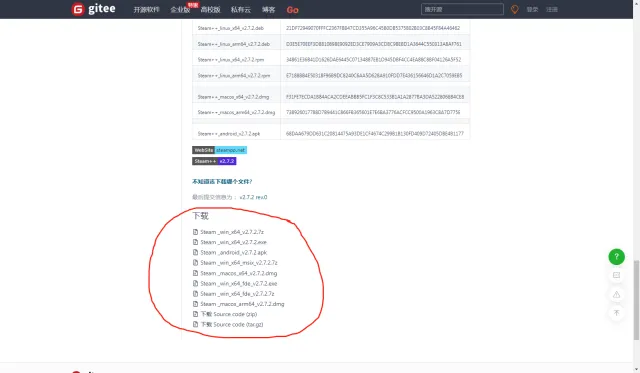The width and height of the screenshot is (640, 373).
Task: Click the v2.7.2 rev.0 commit link
Action: tap(253, 197)
